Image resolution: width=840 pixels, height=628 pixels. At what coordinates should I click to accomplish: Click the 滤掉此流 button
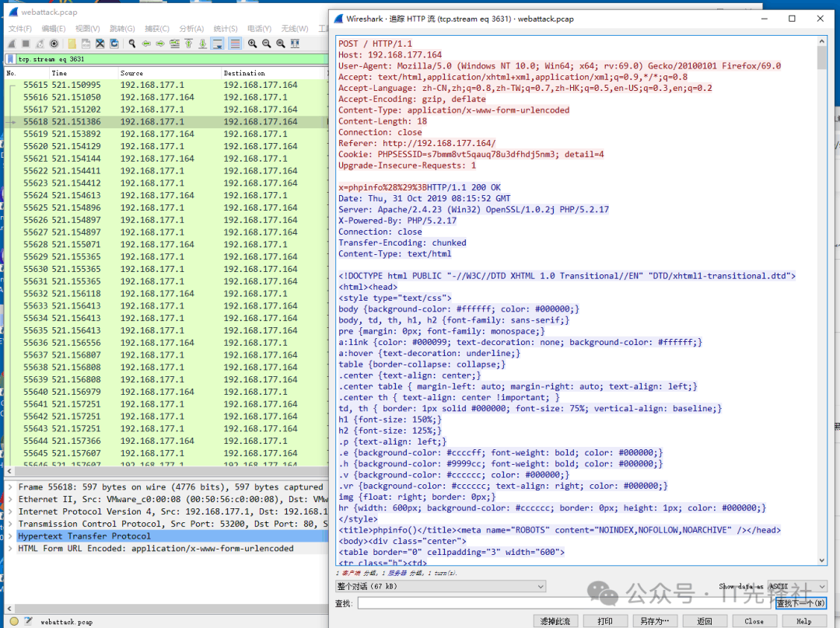click(555, 621)
